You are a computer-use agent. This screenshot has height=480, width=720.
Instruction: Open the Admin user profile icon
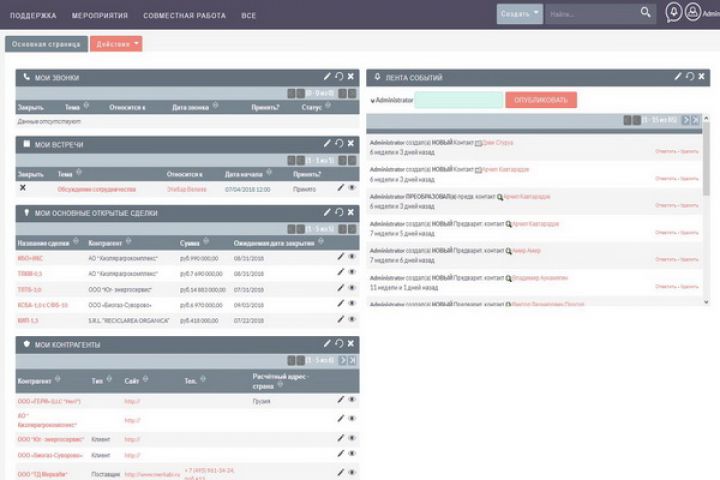pyautogui.click(x=692, y=12)
